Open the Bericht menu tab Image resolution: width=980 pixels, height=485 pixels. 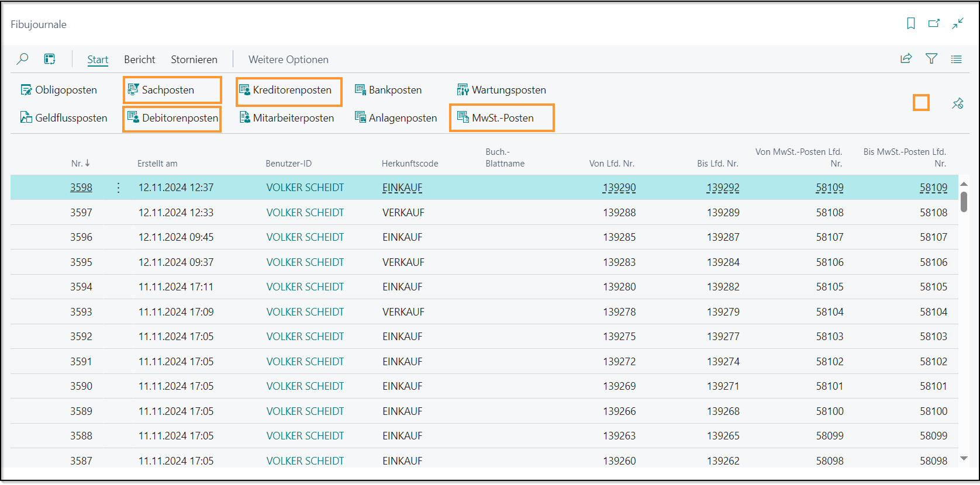coord(139,60)
